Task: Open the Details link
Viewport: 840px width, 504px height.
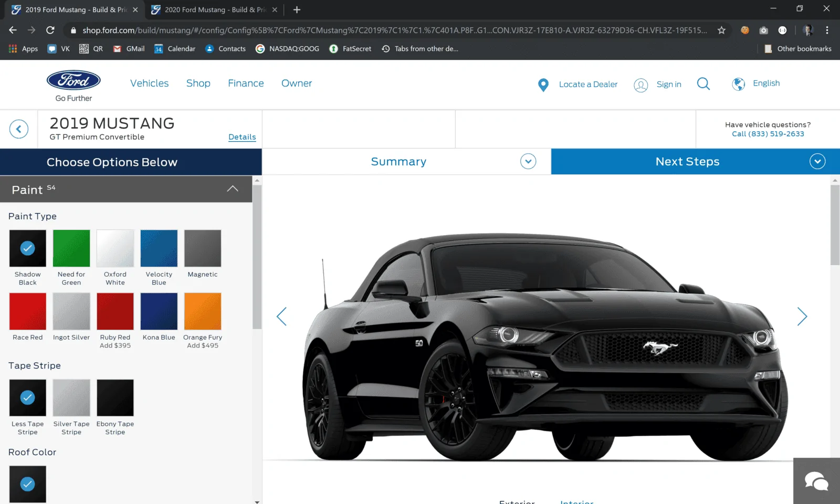Action: coord(242,137)
